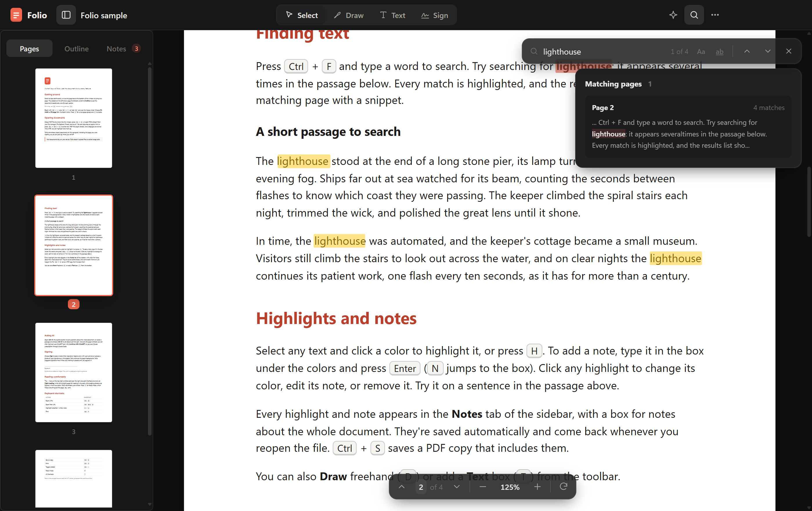The width and height of the screenshot is (812, 511).
Task: Toggle match case Aa option
Action: click(x=701, y=52)
